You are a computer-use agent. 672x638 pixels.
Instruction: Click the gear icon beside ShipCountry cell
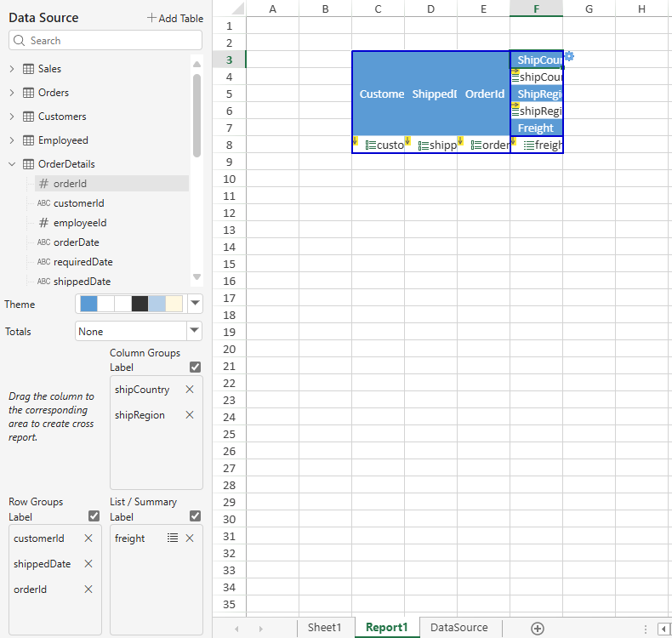[569, 56]
